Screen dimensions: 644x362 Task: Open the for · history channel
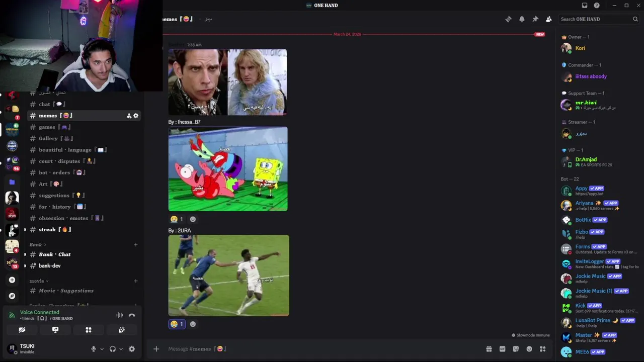tap(84, 207)
